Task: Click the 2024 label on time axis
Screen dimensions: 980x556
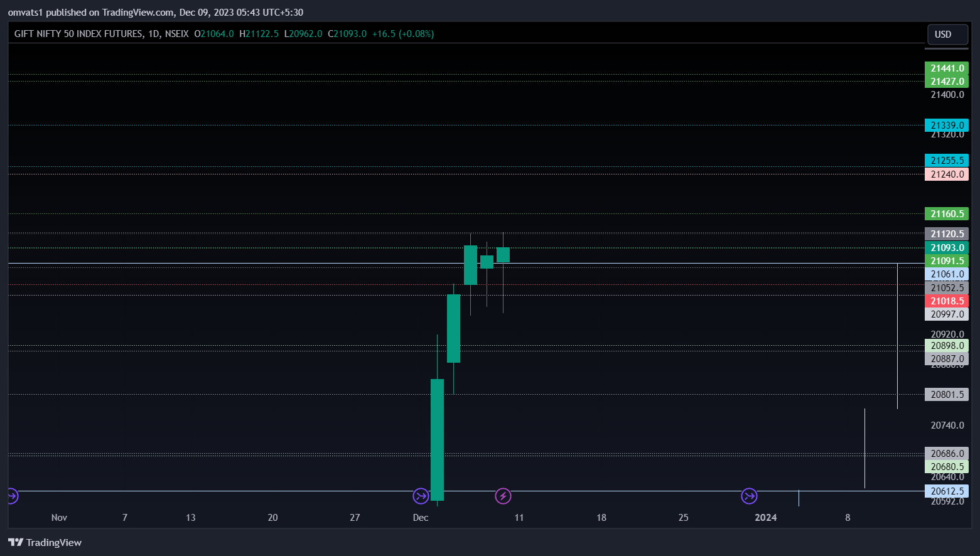Action: pos(765,518)
